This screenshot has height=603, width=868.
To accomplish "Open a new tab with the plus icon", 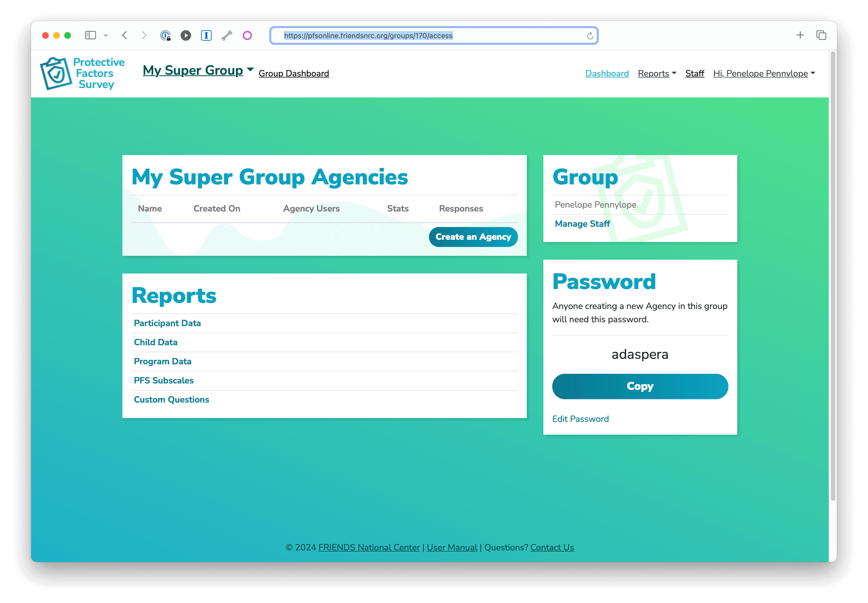I will click(800, 35).
